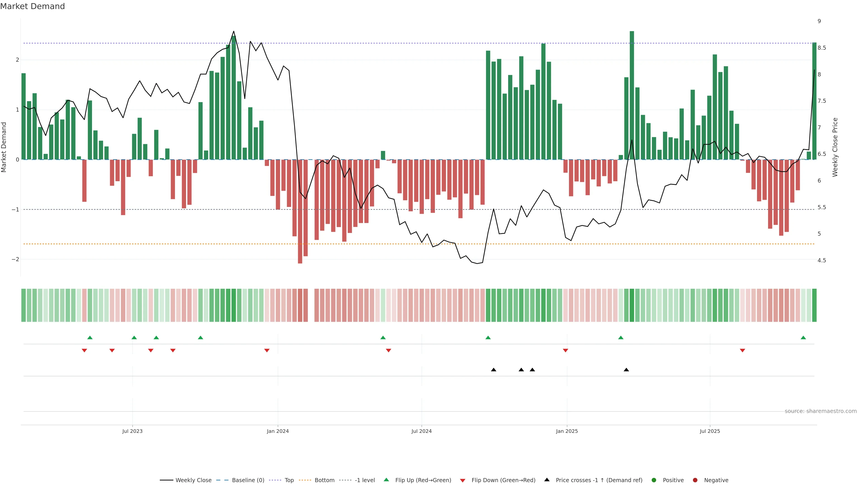
Task: Click the rightmost black price-cross triangle marker
Action: (626, 370)
